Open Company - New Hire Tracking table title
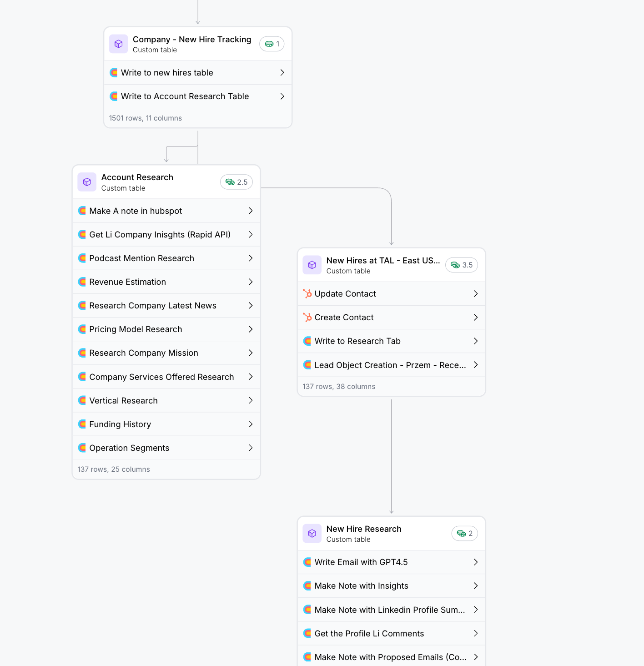The height and width of the screenshot is (666, 644). [x=192, y=40]
